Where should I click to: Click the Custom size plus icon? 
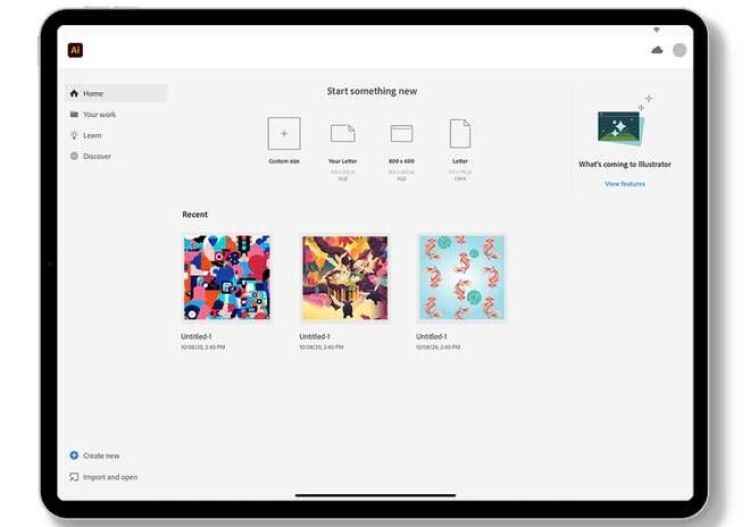[x=284, y=133]
